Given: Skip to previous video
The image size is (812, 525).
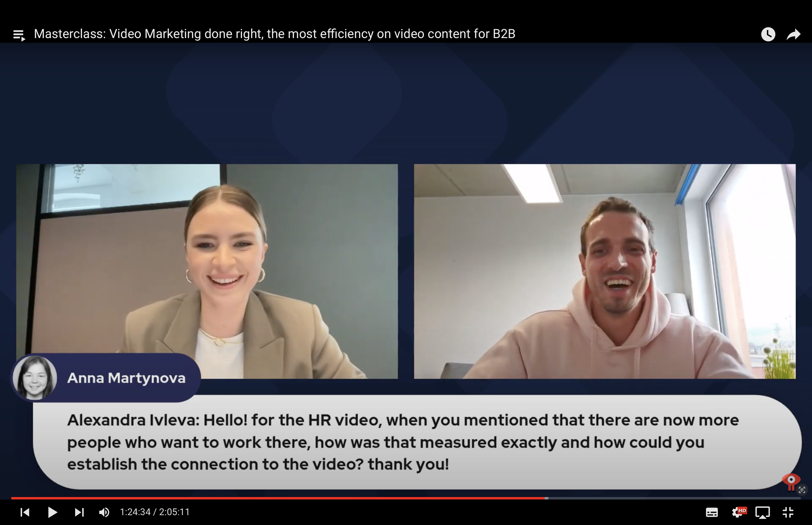Looking at the screenshot, I should pyautogui.click(x=25, y=512).
